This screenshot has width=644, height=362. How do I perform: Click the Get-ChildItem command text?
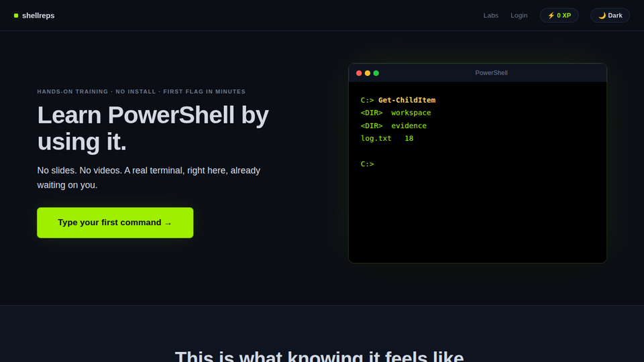click(407, 100)
